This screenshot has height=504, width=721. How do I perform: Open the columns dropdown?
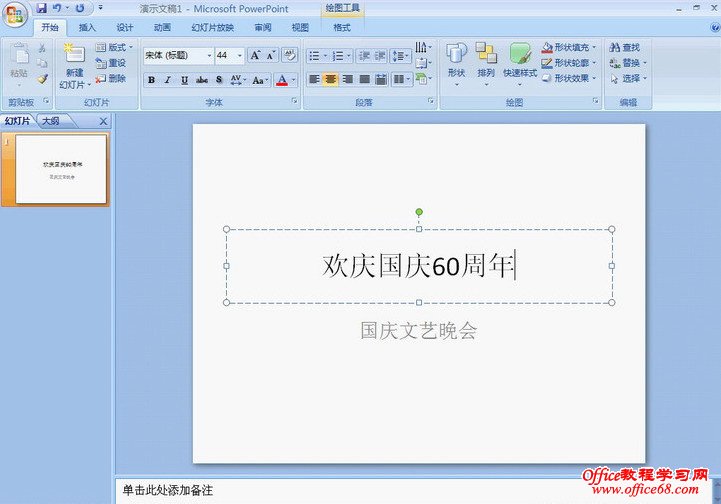401,80
